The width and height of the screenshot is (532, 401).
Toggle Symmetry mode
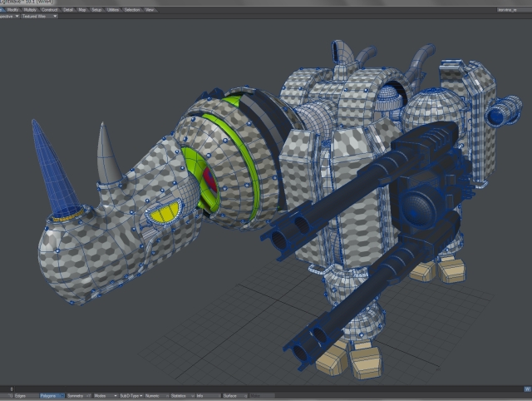[x=76, y=395]
